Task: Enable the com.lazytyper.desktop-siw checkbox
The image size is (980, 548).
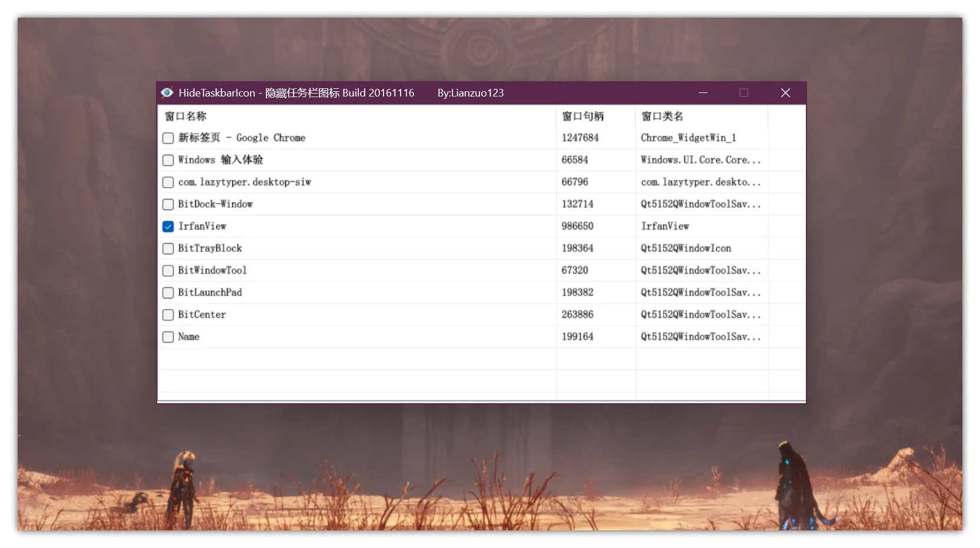Action: click(168, 182)
